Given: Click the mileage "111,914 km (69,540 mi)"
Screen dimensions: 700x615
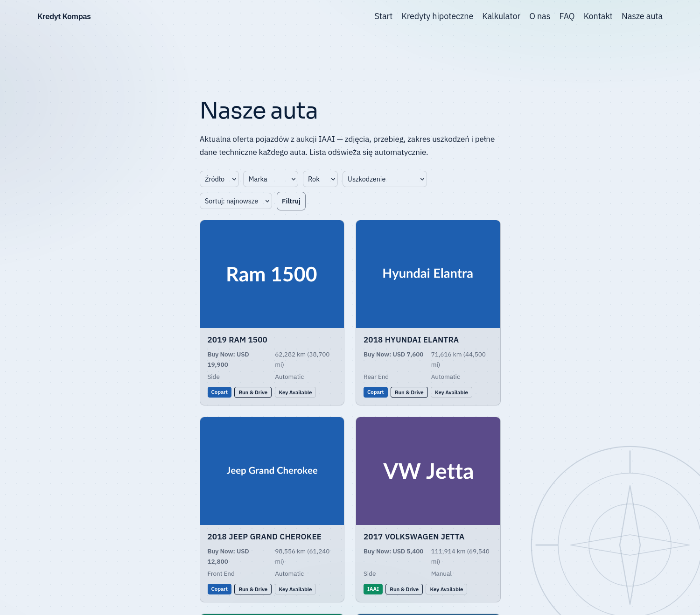Looking at the screenshot, I should (460, 557).
